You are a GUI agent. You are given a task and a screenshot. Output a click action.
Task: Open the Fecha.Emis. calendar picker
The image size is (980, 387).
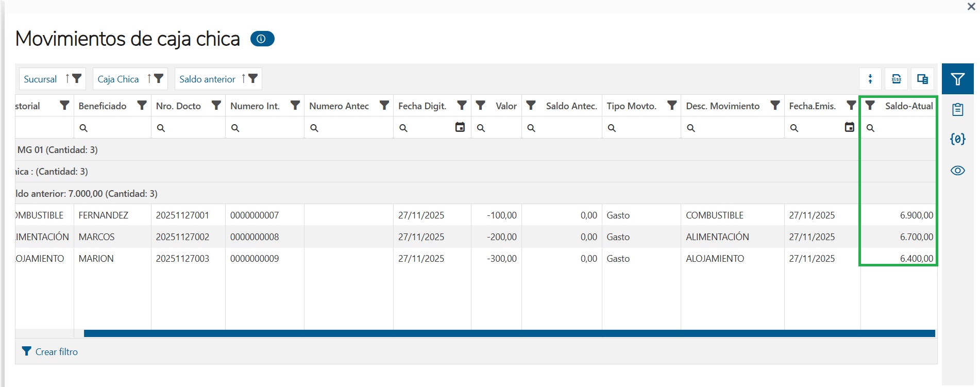[850, 127]
